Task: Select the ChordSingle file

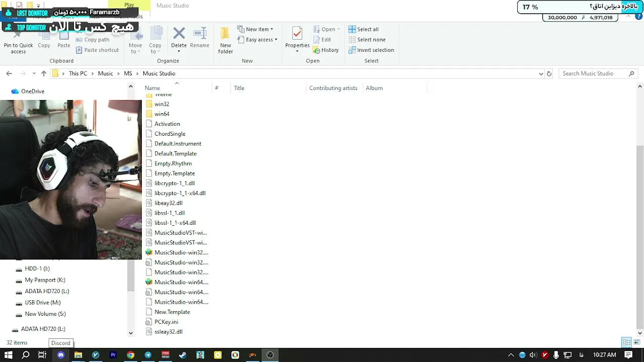Action: (x=170, y=134)
